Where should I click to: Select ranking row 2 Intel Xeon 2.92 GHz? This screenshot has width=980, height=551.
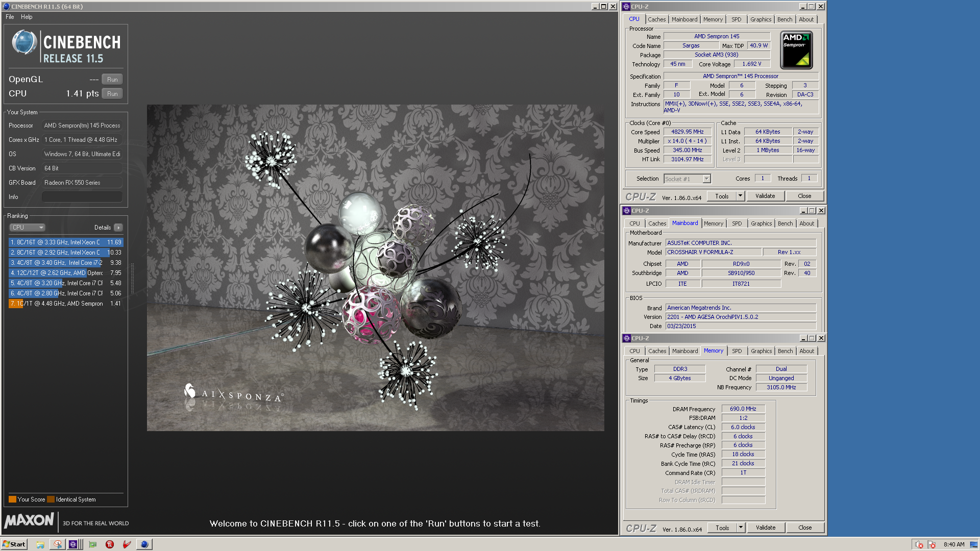coord(66,253)
